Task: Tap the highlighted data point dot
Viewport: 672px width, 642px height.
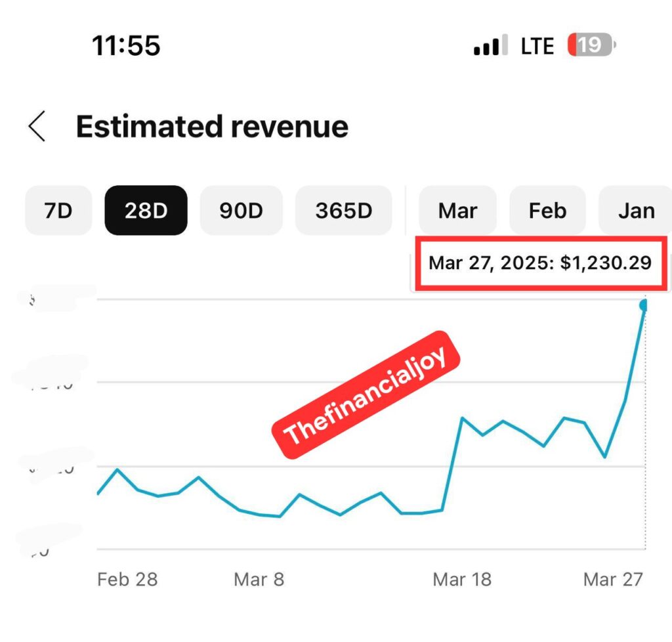Action: (x=644, y=305)
